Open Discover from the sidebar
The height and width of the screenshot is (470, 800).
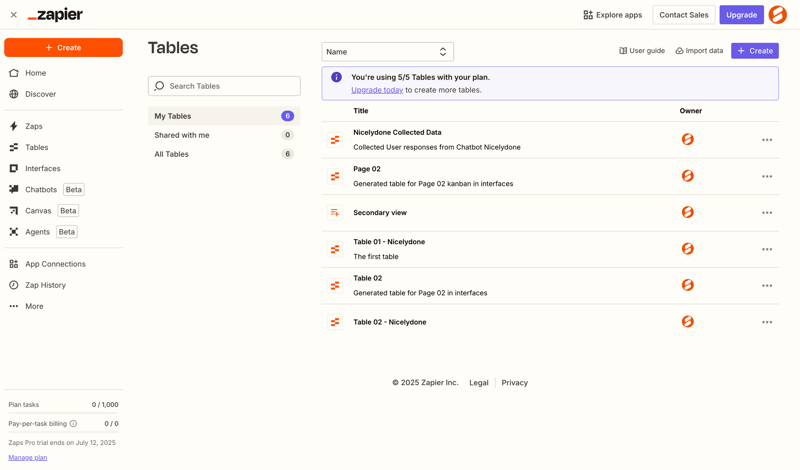[x=63, y=94]
